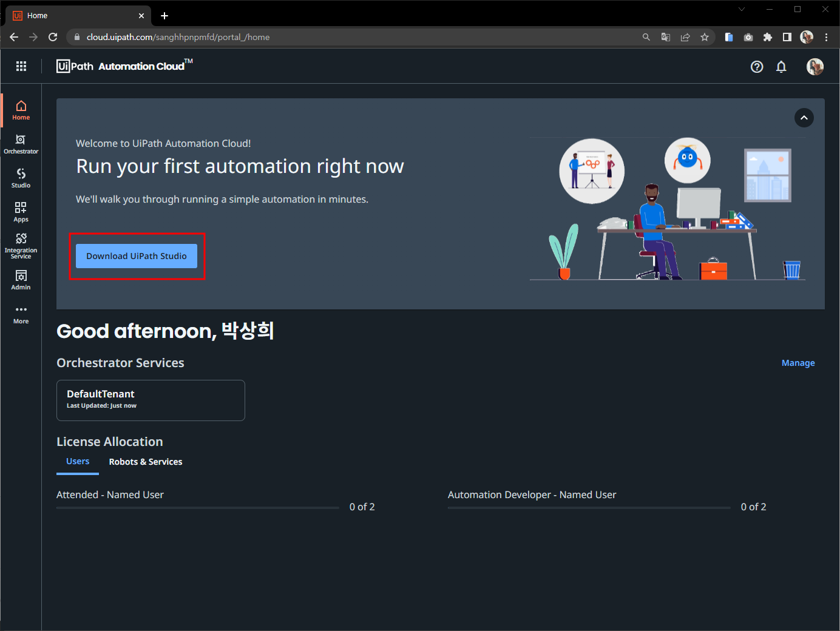Click the address bar URL
This screenshot has width=840, height=631.
point(178,37)
